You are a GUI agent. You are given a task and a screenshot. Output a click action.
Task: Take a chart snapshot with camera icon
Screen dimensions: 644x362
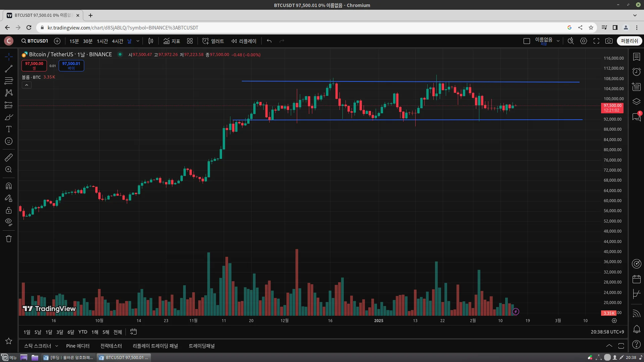[x=609, y=41]
